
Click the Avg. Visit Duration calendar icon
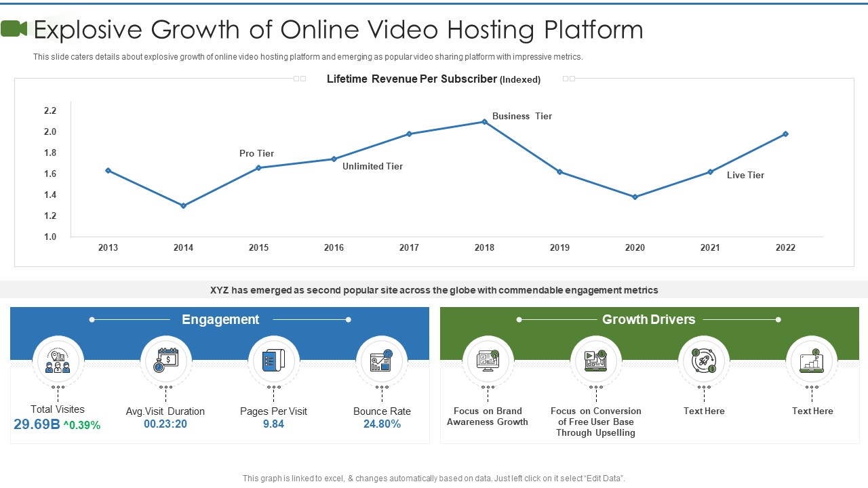[166, 361]
